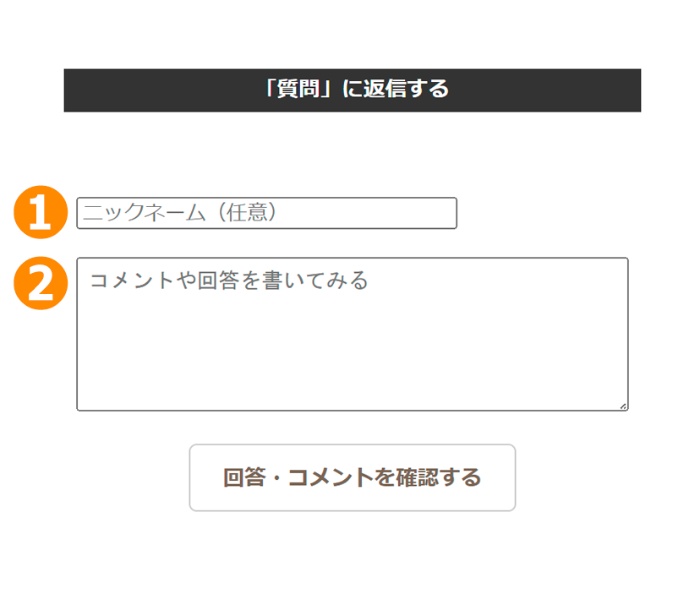Image resolution: width=700 pixels, height=594 pixels.
Task: Select the 「質問」に返信する header bar
Action: 353,90
